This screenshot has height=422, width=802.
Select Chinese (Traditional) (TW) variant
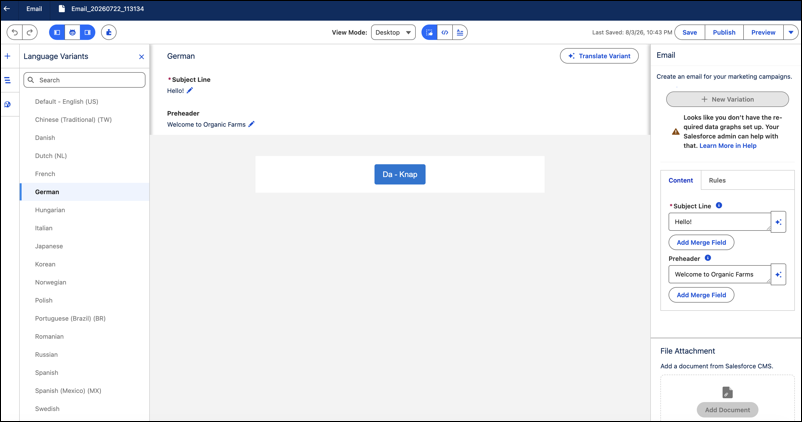[x=84, y=120]
